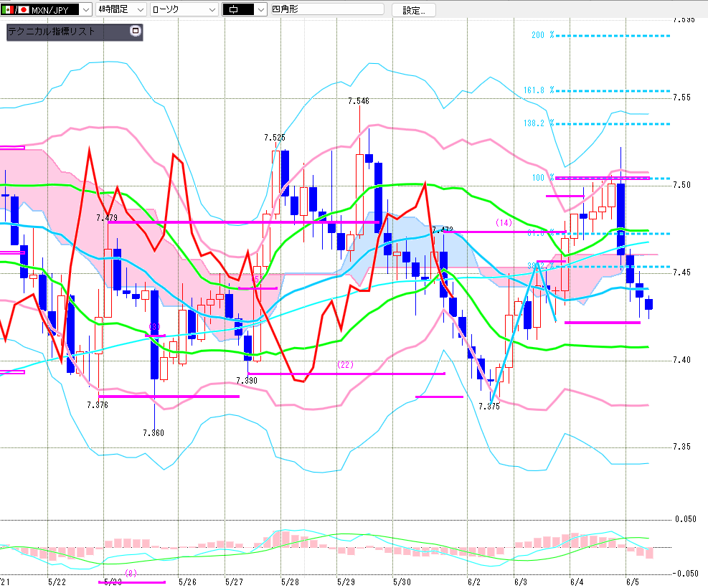Click the 7.525 price label

(x=275, y=137)
